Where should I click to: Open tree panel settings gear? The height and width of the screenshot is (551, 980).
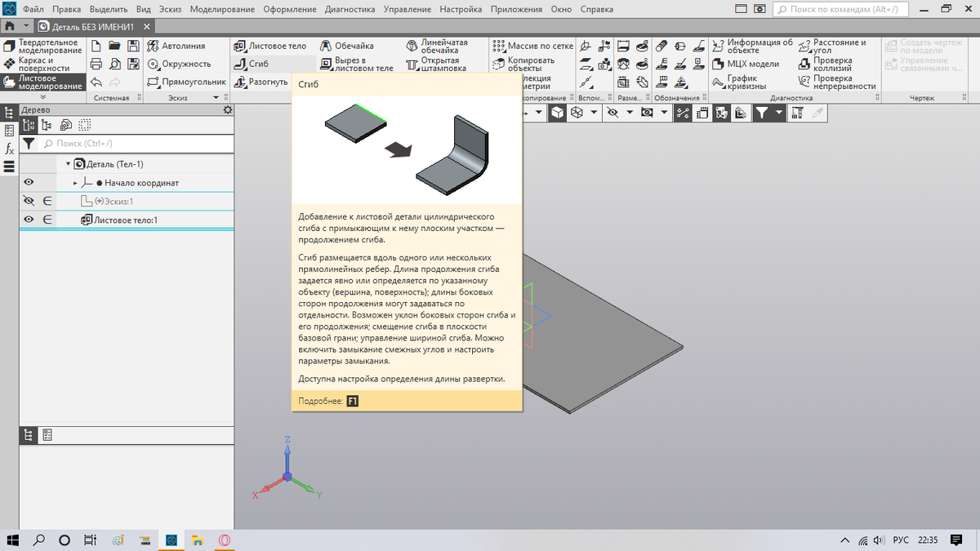tap(227, 109)
